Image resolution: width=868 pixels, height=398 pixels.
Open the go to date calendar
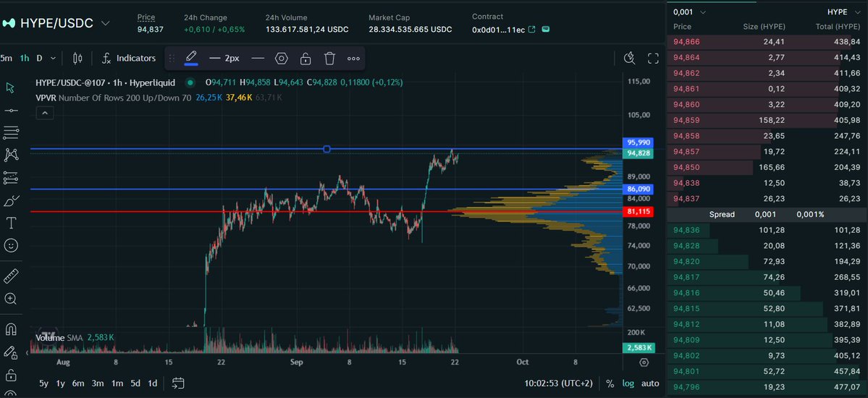tap(178, 383)
